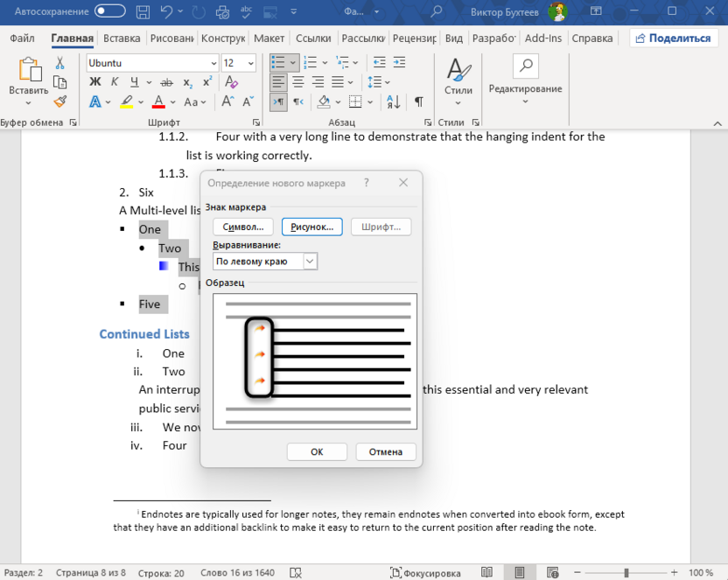The height and width of the screenshot is (580, 728).
Task: Click the Символ... button in dialog
Action: coord(243,227)
